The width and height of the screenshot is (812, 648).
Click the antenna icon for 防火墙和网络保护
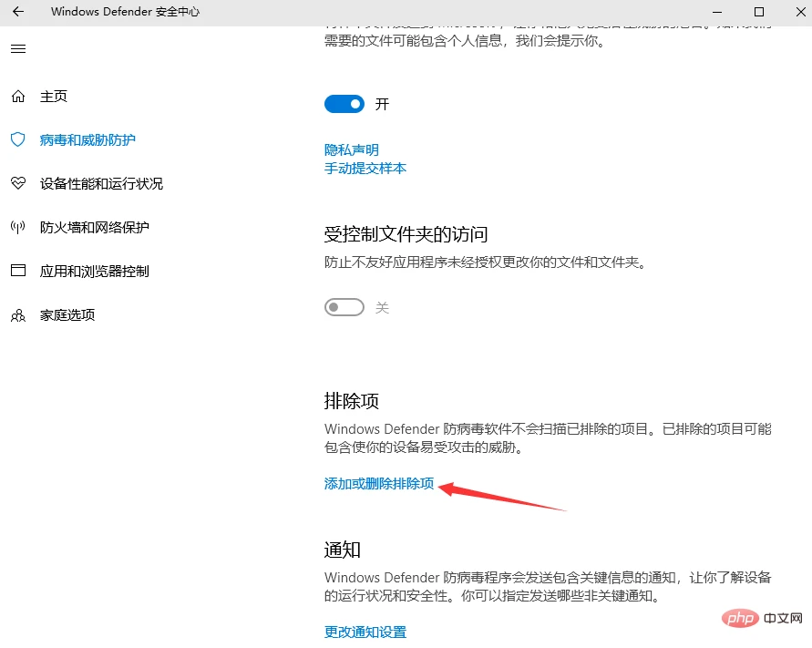pos(18,227)
